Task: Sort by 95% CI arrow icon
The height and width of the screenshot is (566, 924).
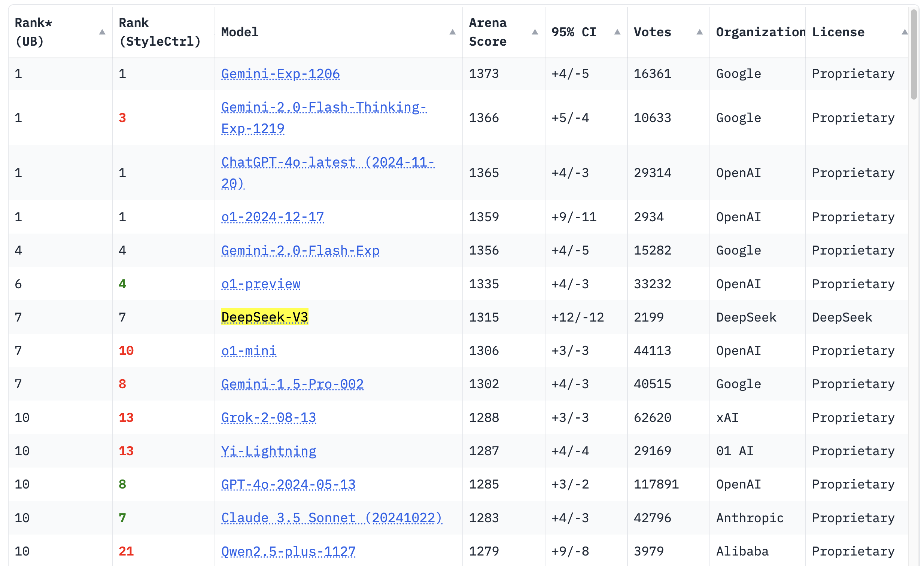Action: point(617,32)
